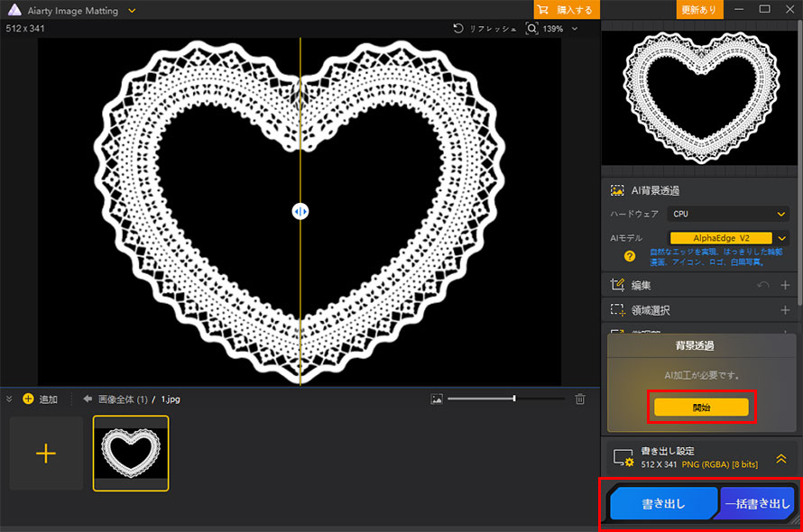Image resolution: width=803 pixels, height=532 pixels.
Task: Open the ハードウェア CPU dropdown
Action: (x=728, y=214)
